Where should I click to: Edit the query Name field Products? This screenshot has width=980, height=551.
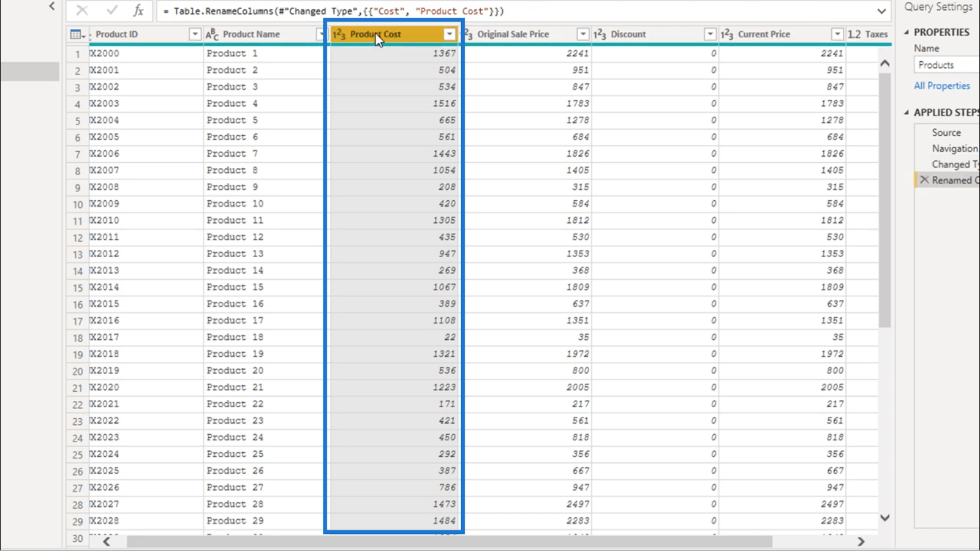click(946, 65)
